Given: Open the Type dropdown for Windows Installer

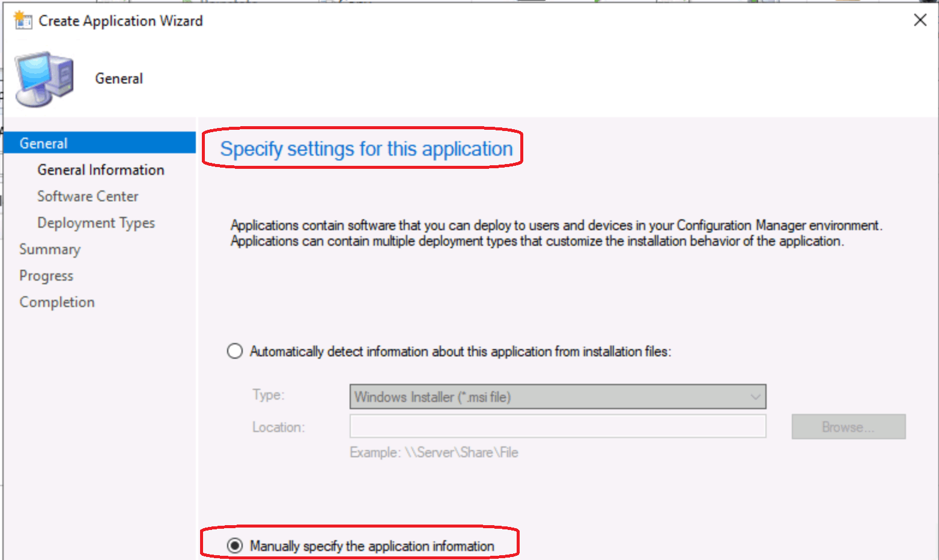Looking at the screenshot, I should tap(558, 397).
